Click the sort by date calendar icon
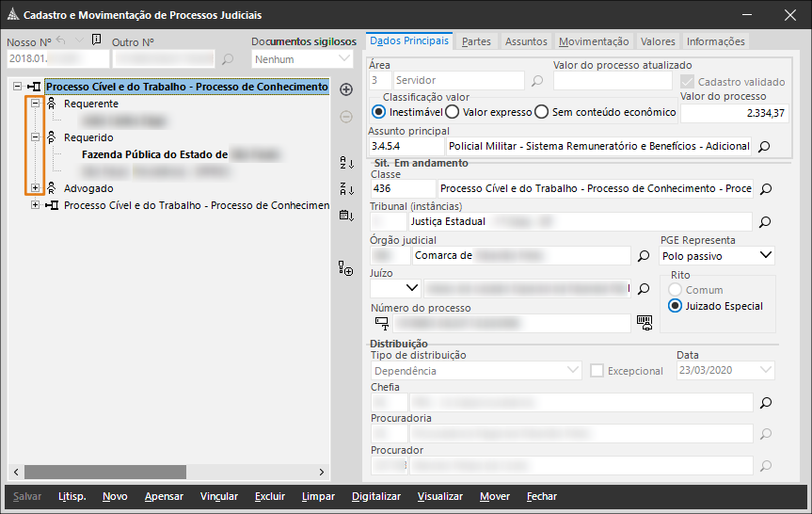 point(345,216)
